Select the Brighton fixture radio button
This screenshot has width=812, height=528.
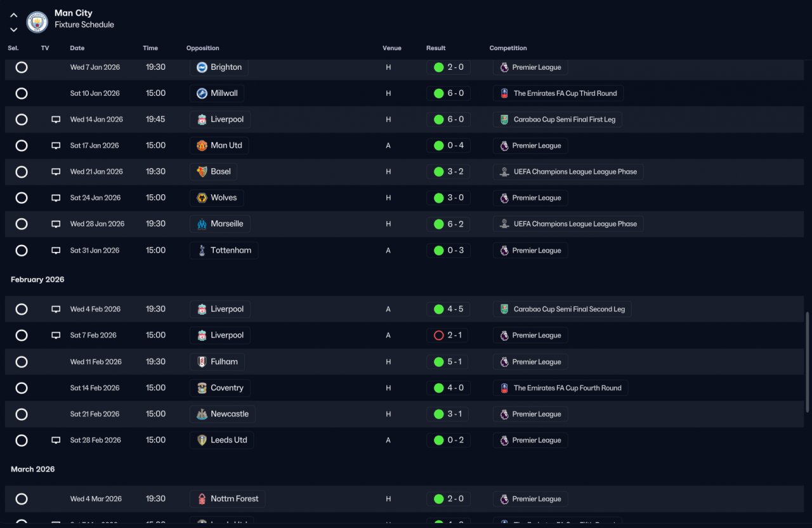click(x=22, y=67)
